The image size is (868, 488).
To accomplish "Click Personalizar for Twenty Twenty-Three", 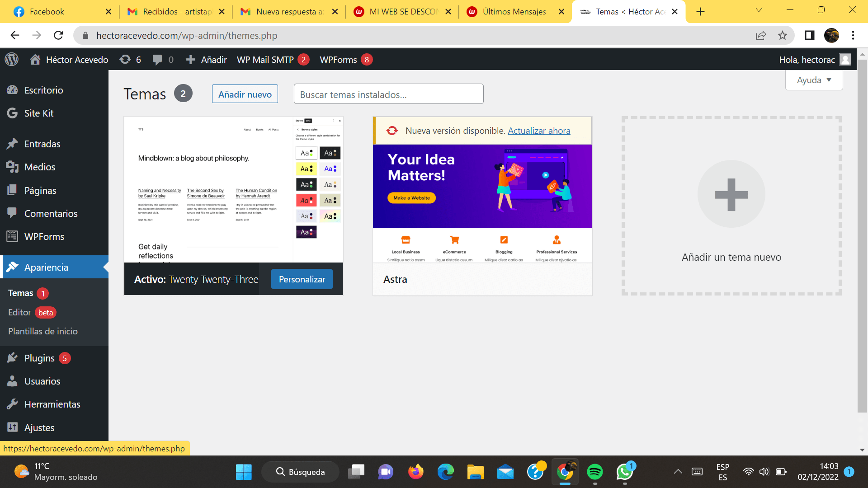I will [302, 279].
